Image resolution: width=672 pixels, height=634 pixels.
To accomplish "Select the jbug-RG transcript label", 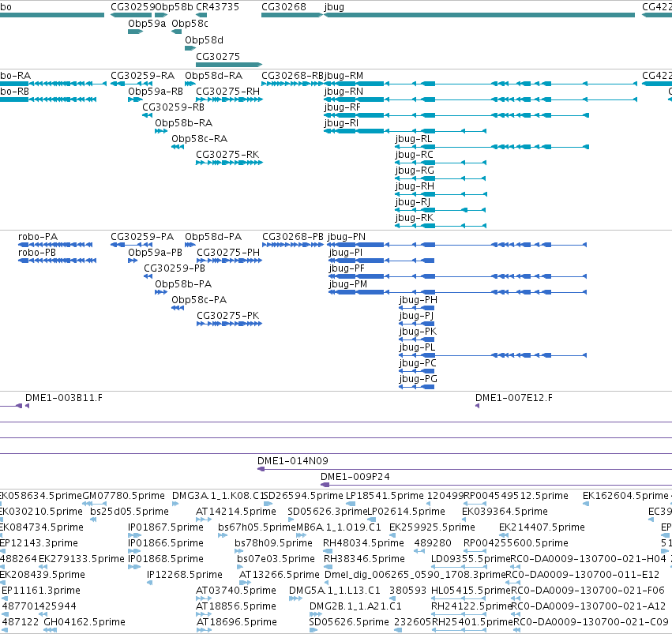I will pyautogui.click(x=415, y=171).
